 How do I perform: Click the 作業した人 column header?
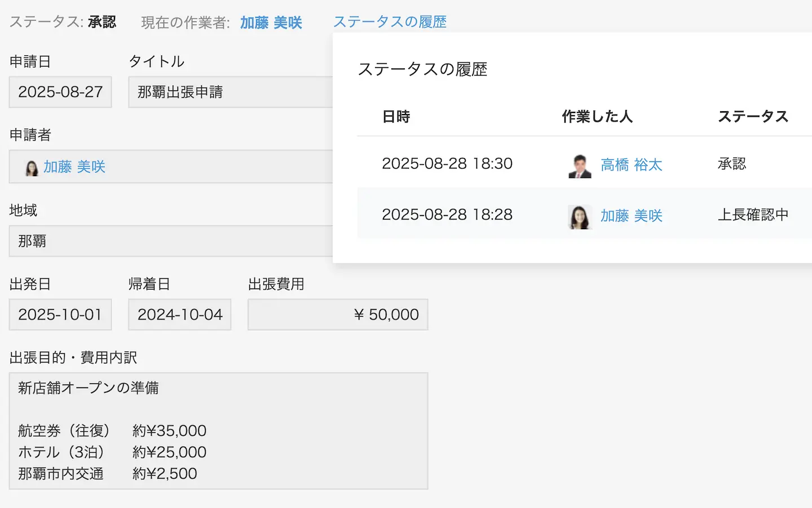(x=597, y=117)
